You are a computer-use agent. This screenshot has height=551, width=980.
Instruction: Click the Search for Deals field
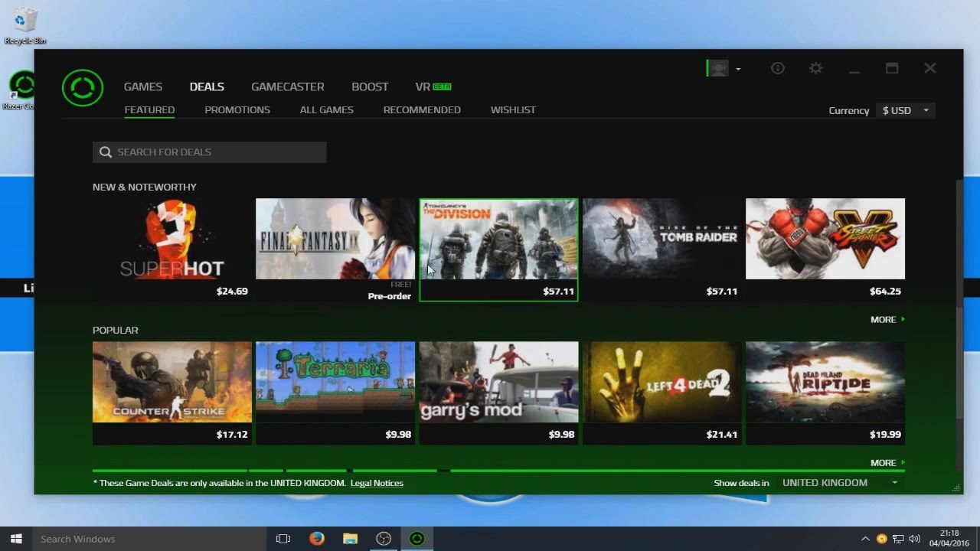[210, 152]
